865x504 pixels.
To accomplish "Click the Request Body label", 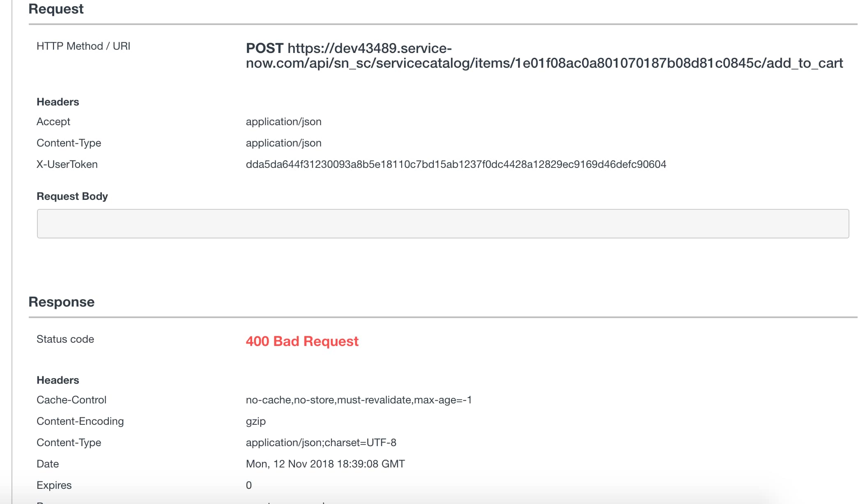I will pyautogui.click(x=72, y=196).
